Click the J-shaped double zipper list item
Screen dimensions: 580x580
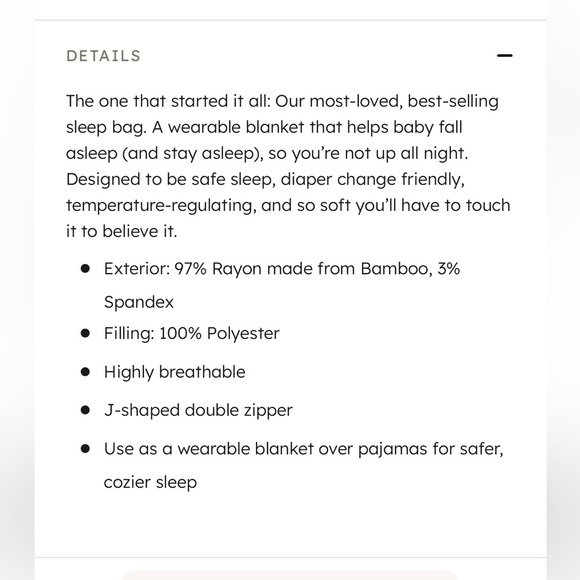tap(198, 411)
